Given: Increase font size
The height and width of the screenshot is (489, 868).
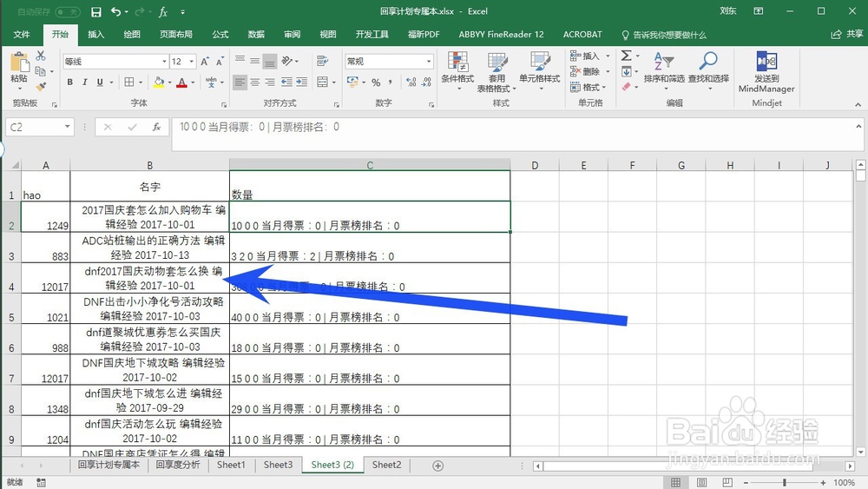Looking at the screenshot, I should click(205, 62).
